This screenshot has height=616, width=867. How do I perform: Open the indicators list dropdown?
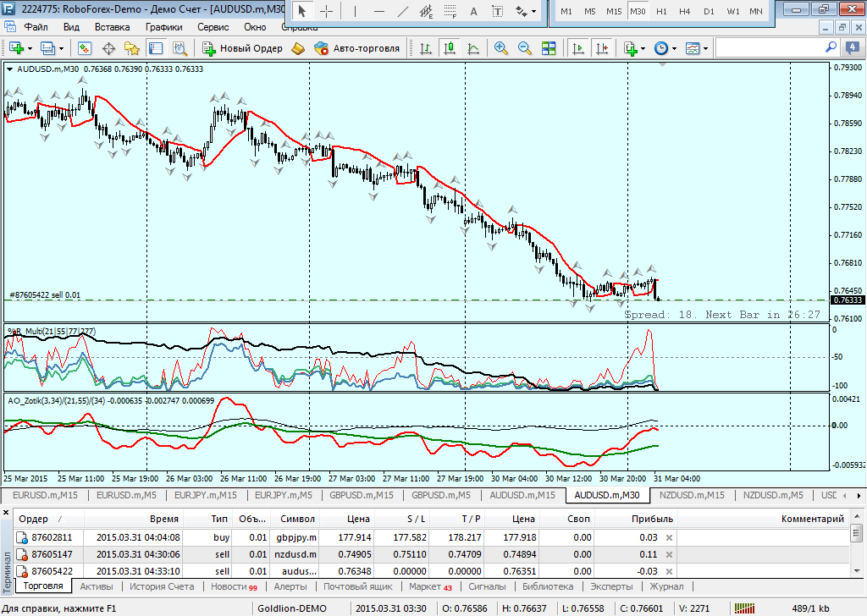tap(643, 48)
